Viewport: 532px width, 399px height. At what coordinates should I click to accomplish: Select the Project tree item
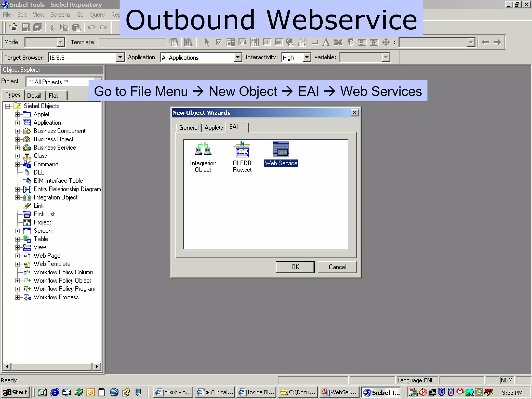point(42,222)
